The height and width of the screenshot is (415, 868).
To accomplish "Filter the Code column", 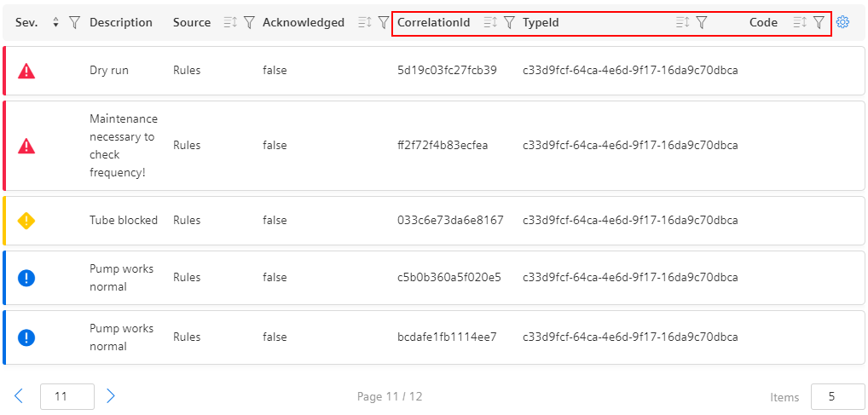I will pyautogui.click(x=819, y=23).
